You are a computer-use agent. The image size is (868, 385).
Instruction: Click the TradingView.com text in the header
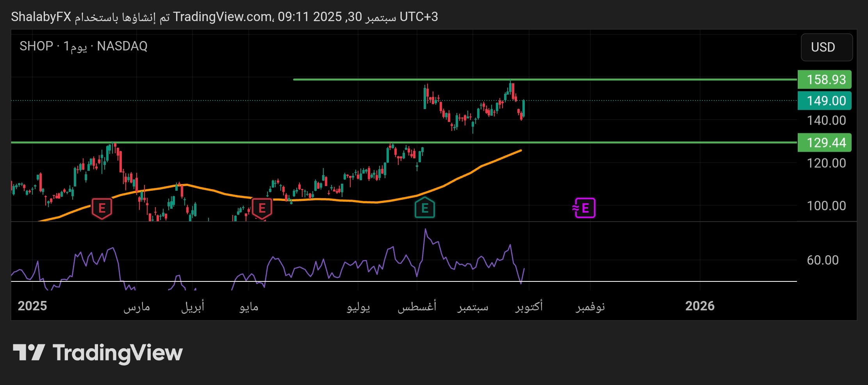tap(223, 17)
